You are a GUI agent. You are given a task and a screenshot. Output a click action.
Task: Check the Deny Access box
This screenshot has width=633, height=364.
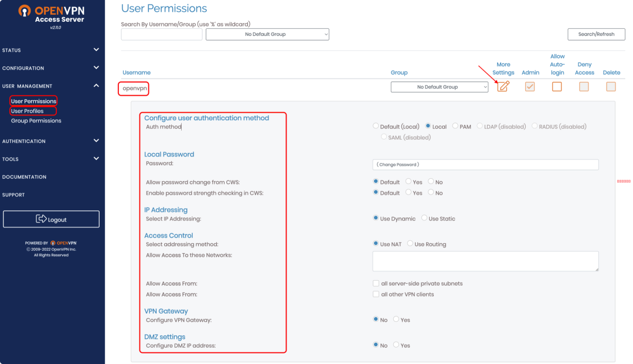(584, 87)
